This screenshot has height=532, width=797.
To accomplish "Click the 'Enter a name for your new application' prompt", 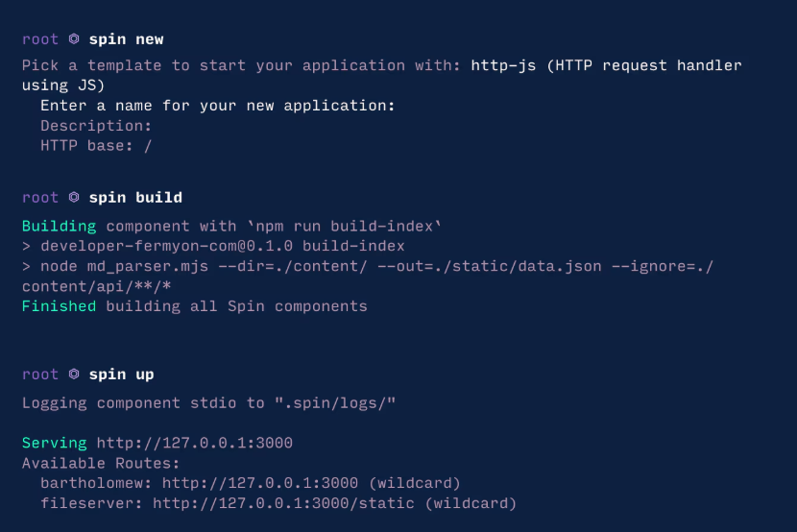I will tap(218, 106).
